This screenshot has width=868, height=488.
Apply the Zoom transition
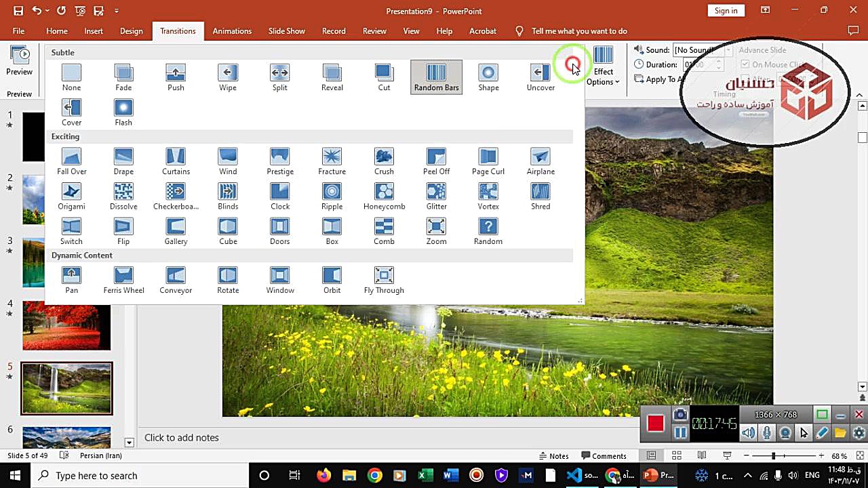coord(436,232)
